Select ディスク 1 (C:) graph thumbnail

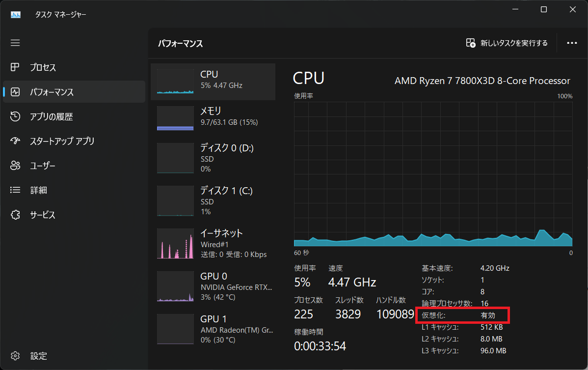[x=175, y=201]
